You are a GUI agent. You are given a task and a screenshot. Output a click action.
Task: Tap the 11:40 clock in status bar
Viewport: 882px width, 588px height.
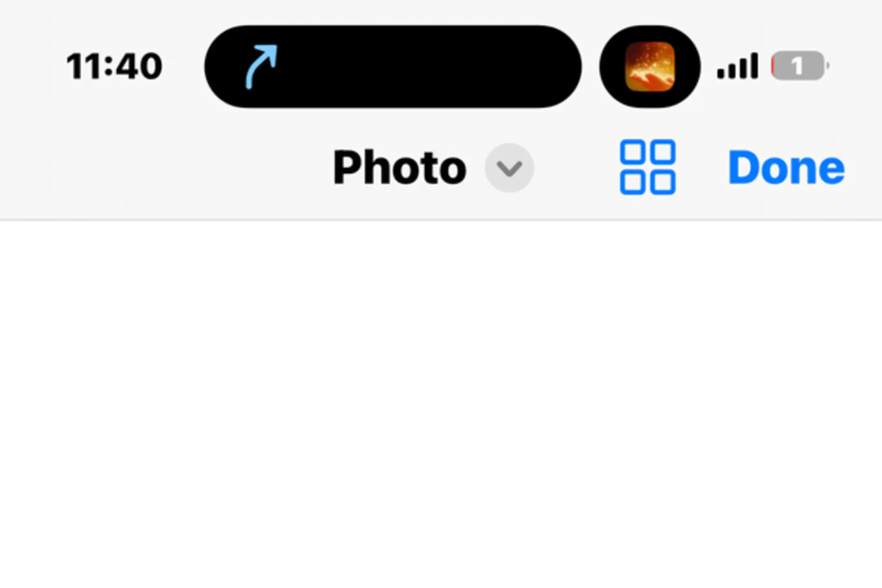point(114,66)
